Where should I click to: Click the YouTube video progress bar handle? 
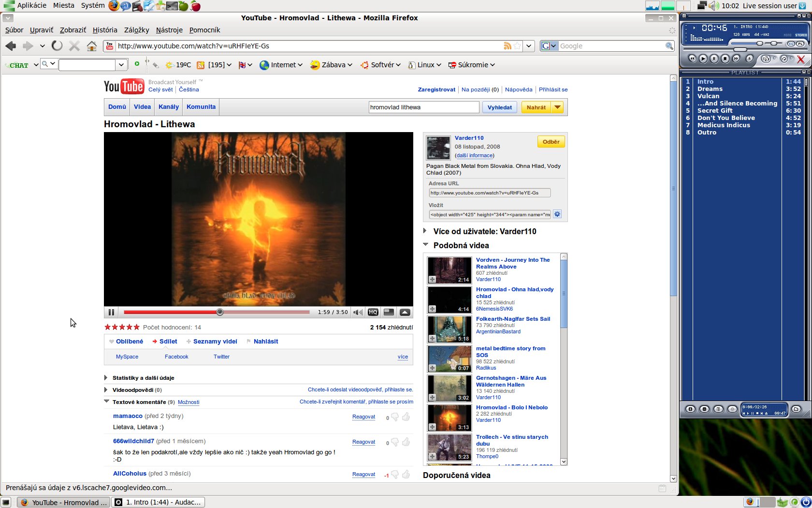point(220,312)
